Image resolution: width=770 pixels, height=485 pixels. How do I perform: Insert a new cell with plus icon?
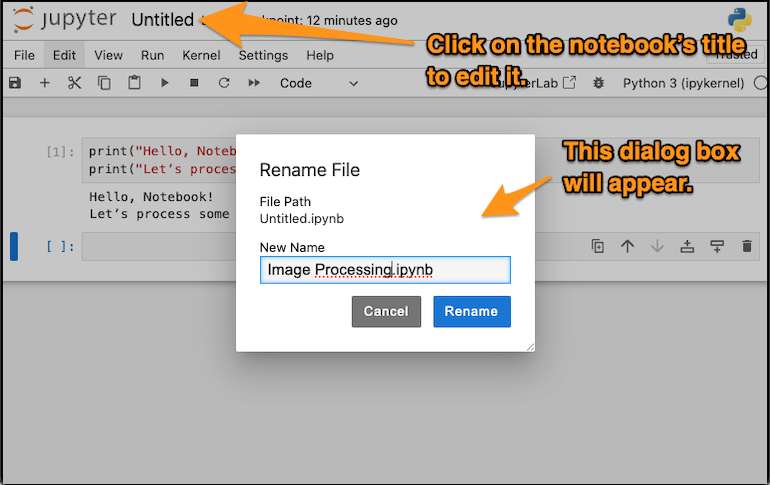45,82
